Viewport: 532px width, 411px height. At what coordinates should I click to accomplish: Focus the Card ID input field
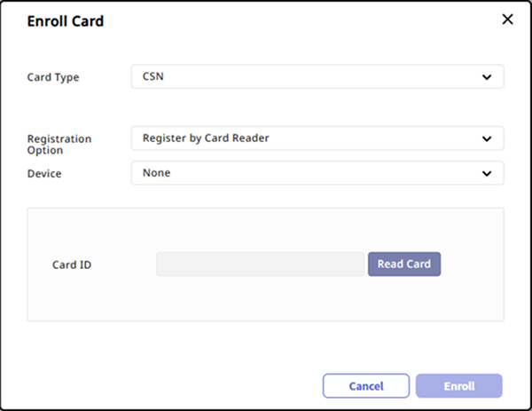click(260, 265)
